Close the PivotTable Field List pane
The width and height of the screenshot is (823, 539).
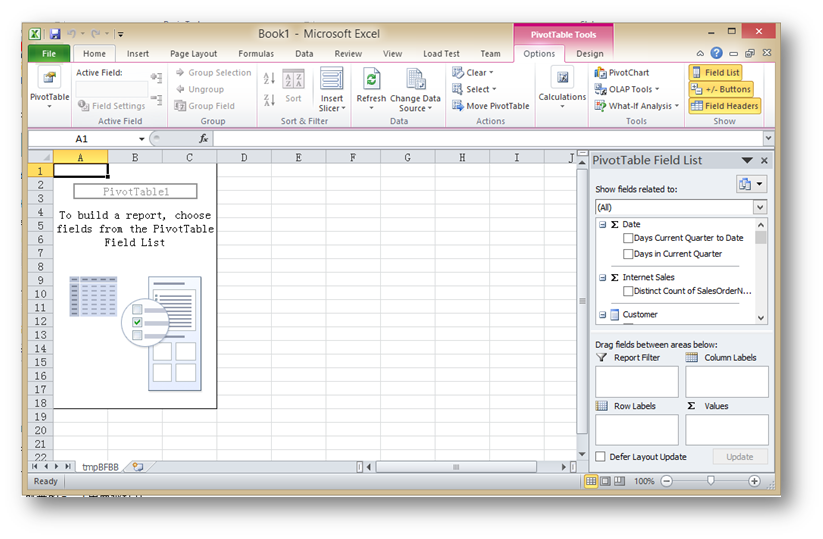764,161
